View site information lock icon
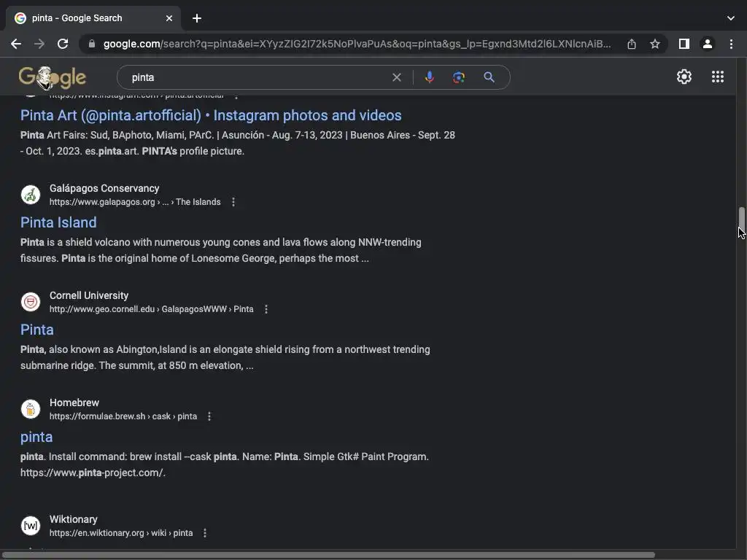 click(92, 44)
